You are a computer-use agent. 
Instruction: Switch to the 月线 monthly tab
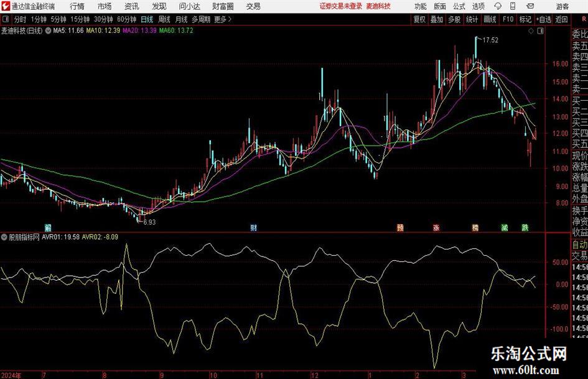point(181,19)
